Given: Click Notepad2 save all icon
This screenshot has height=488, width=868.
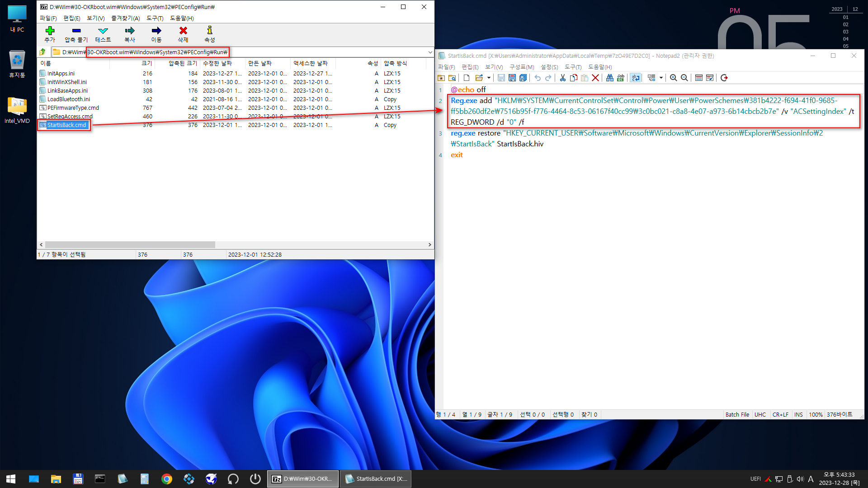Looking at the screenshot, I should point(523,78).
